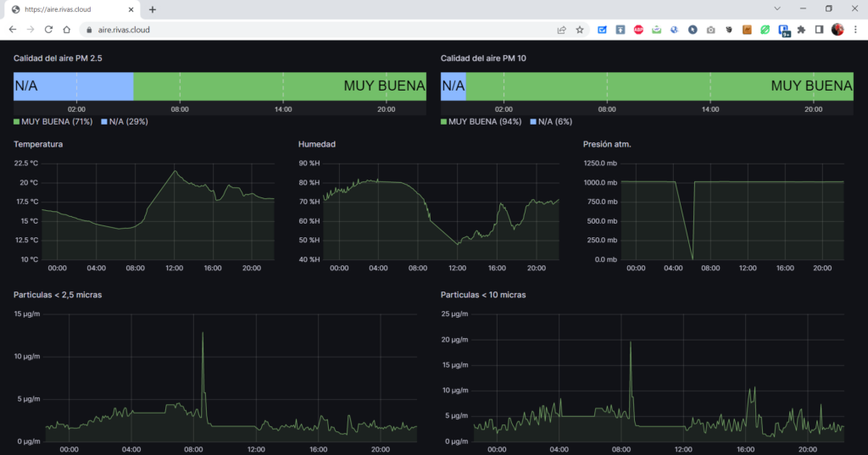Click the browser reload page icon
868x455 pixels.
[x=48, y=29]
